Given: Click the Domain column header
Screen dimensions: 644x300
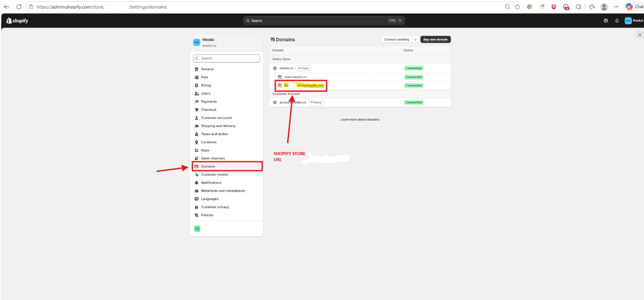Looking at the screenshot, I should pos(278,50).
